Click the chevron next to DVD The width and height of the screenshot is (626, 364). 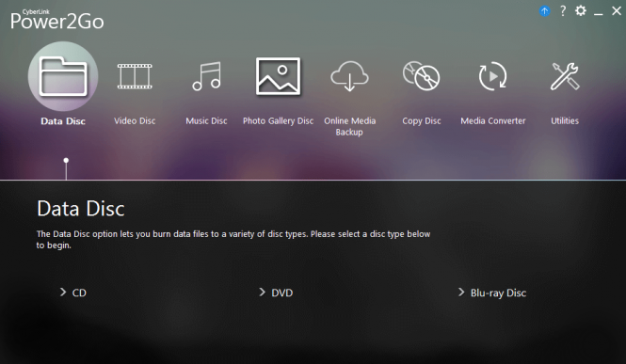tap(262, 293)
